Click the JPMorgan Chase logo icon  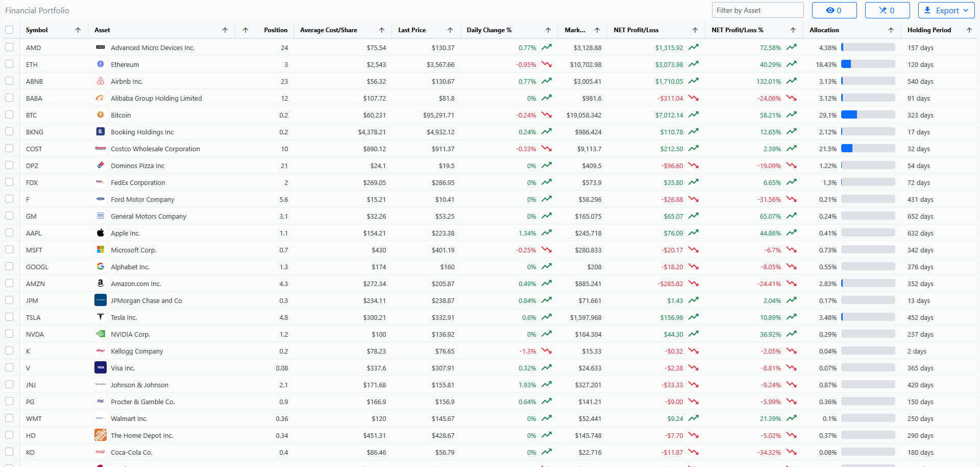[x=101, y=300]
